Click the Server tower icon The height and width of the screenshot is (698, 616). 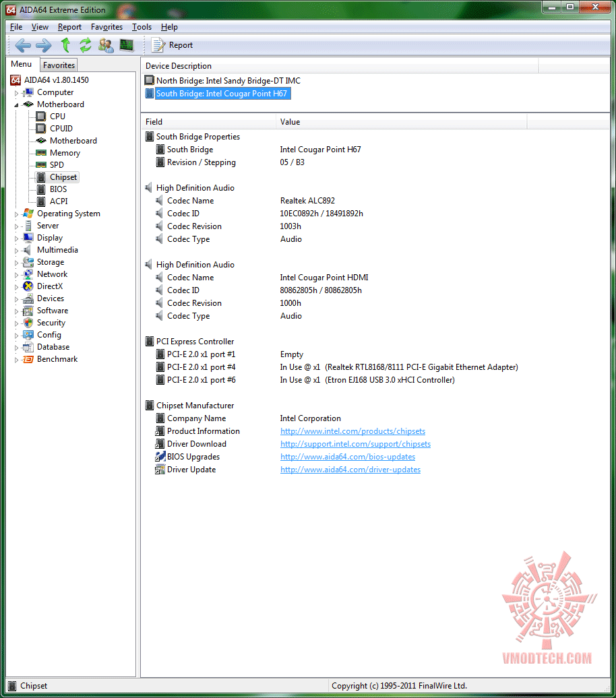pos(28,226)
